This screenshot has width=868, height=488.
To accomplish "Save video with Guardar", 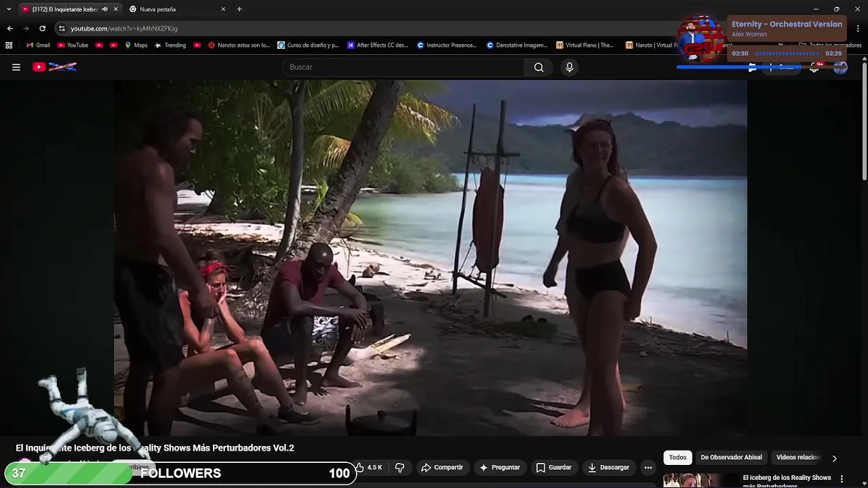I will tap(553, 468).
